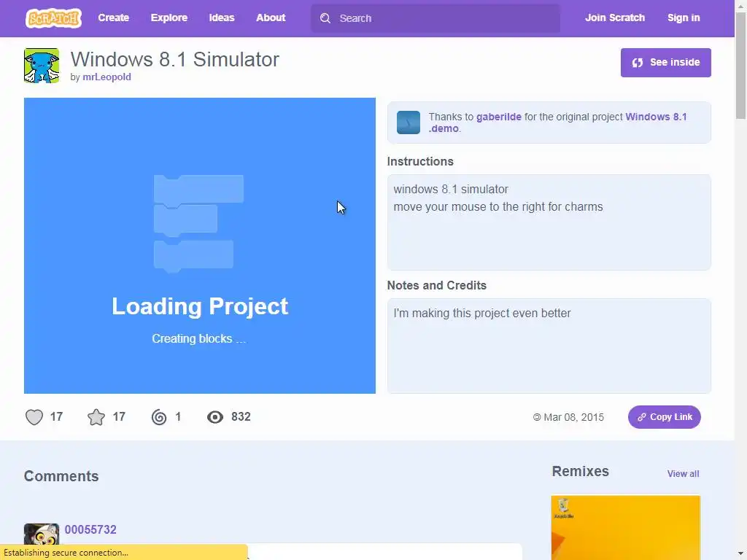747x560 pixels.
Task: Open commenter 00055732's profile link
Action: click(90, 529)
